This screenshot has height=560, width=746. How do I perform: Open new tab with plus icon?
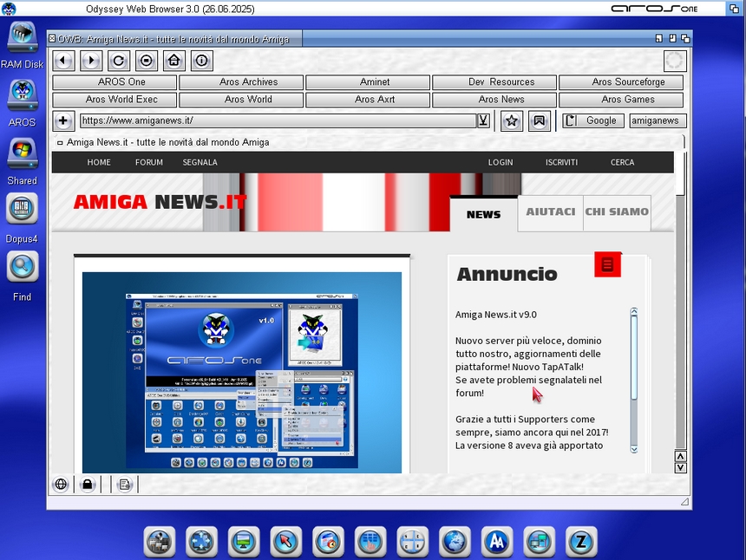(63, 120)
